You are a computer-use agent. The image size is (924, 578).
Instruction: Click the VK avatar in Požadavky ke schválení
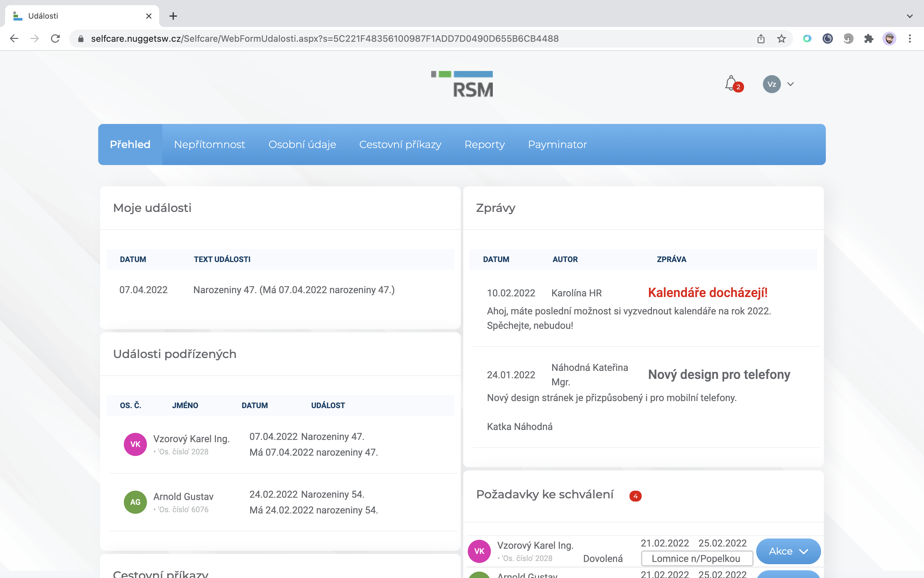tap(479, 551)
